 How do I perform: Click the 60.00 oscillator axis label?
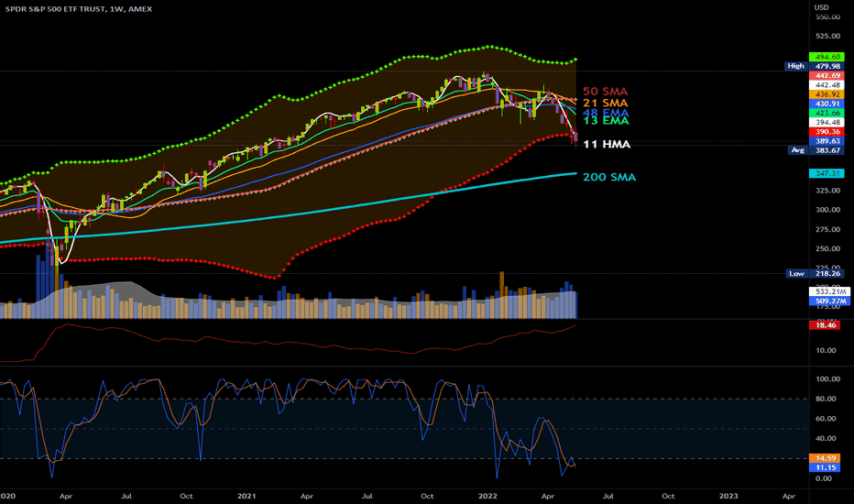(x=826, y=419)
